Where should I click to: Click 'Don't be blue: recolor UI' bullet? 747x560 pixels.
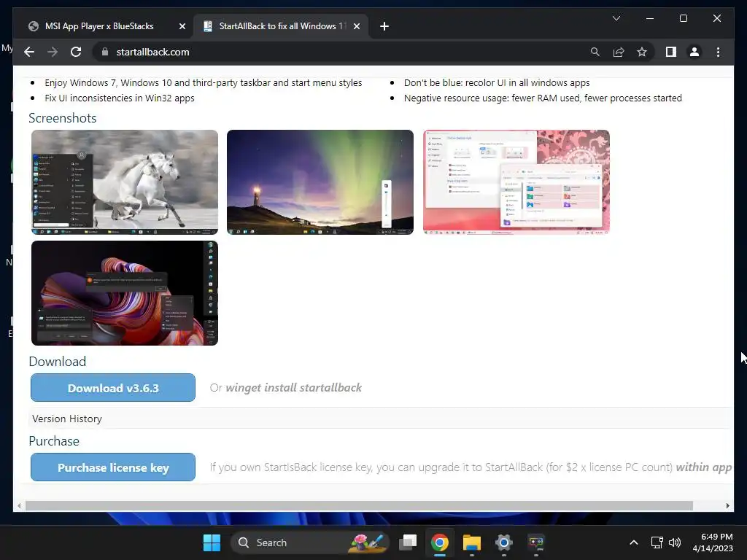coord(497,83)
